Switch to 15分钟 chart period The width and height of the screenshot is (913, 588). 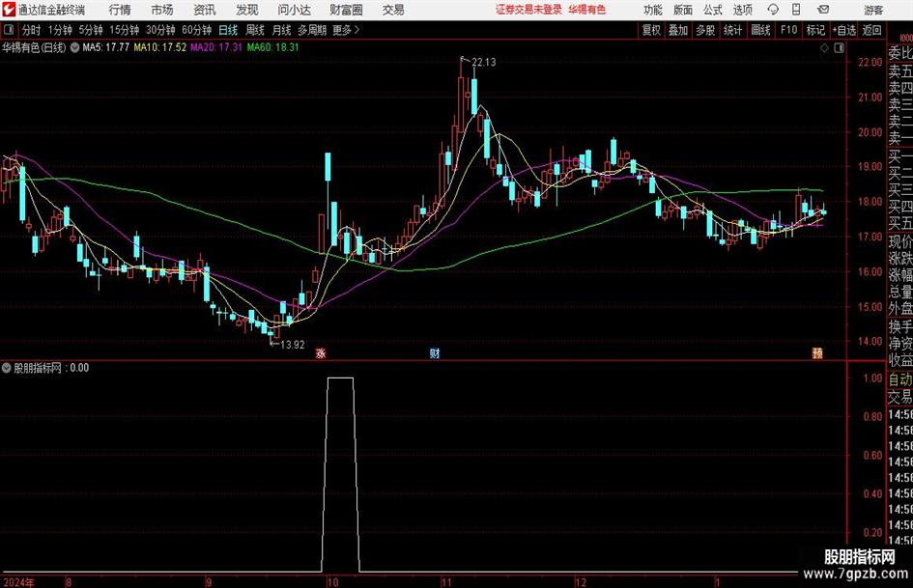click(x=124, y=30)
